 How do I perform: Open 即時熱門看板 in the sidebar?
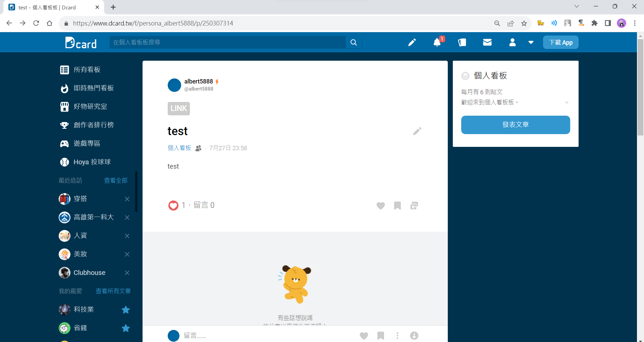87,88
